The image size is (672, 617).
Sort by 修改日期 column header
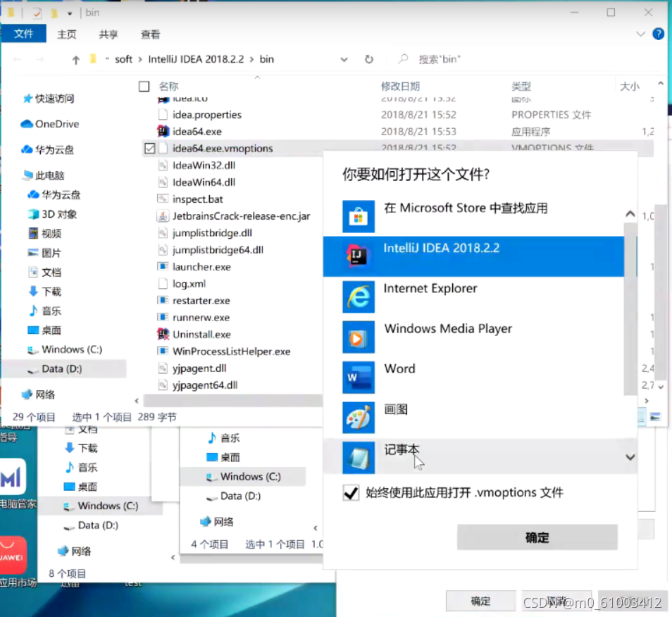coord(400,86)
